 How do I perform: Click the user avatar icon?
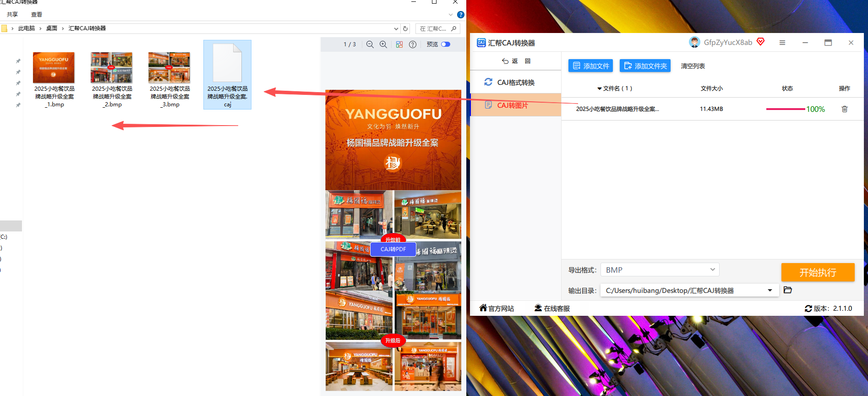click(694, 42)
